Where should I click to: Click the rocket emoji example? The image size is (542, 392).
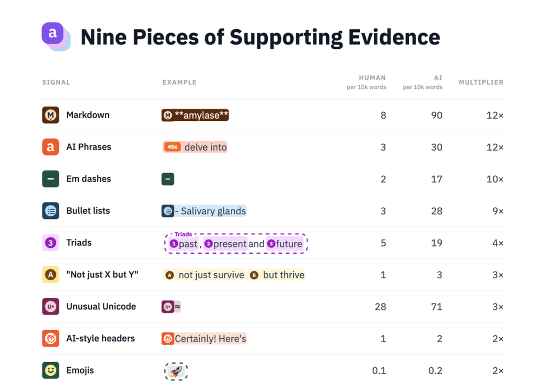click(176, 371)
